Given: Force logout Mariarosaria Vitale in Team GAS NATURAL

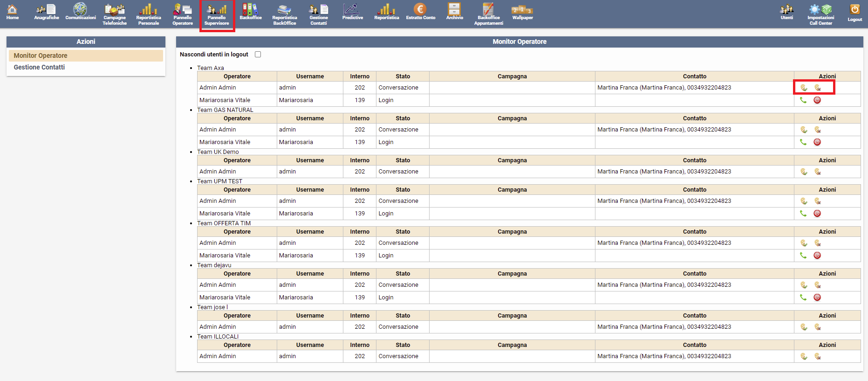Looking at the screenshot, I should [817, 142].
